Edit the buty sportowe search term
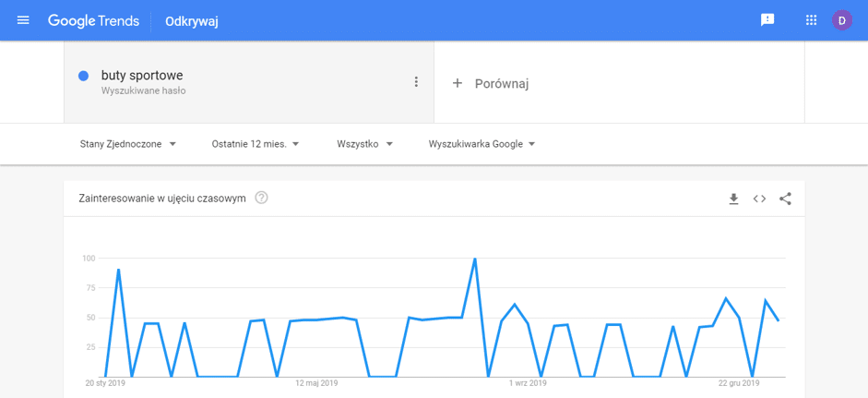Screen dimensions: 868x398 coord(142,75)
